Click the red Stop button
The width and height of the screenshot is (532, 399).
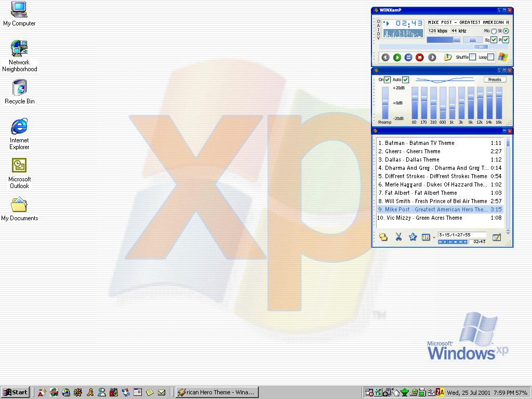click(420, 57)
